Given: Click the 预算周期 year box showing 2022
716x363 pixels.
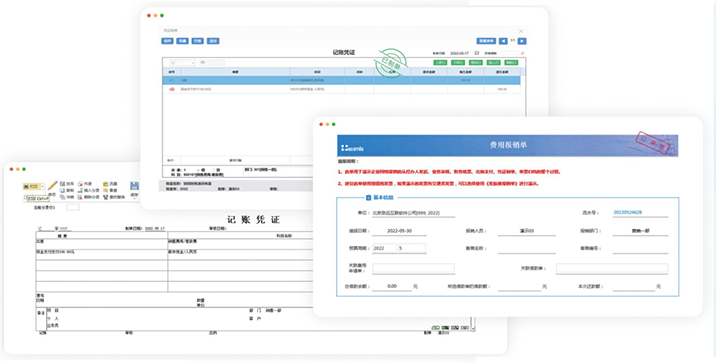Looking at the screenshot, I should [x=384, y=248].
